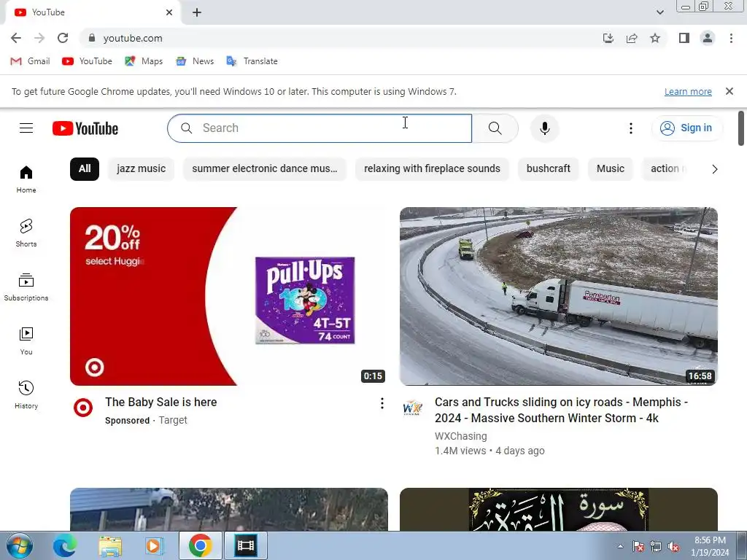Open 'The Baby Sale is here' title
Screen dimensions: 747x560
click(x=161, y=402)
